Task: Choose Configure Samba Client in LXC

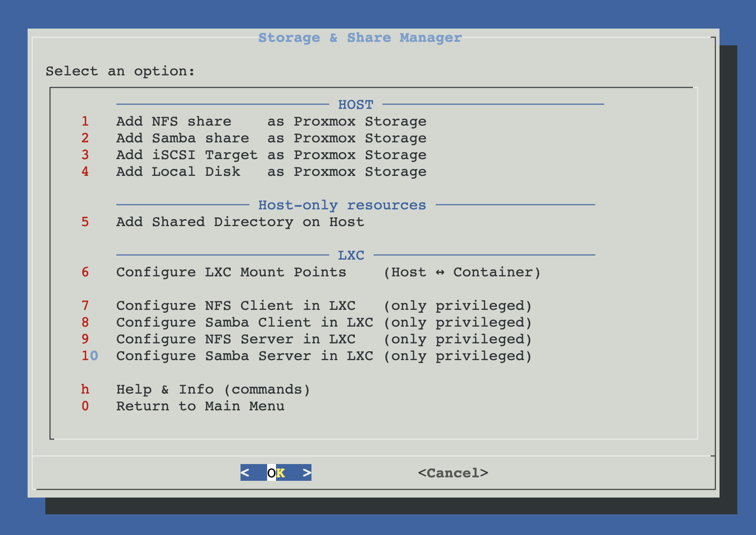Action: (x=307, y=323)
